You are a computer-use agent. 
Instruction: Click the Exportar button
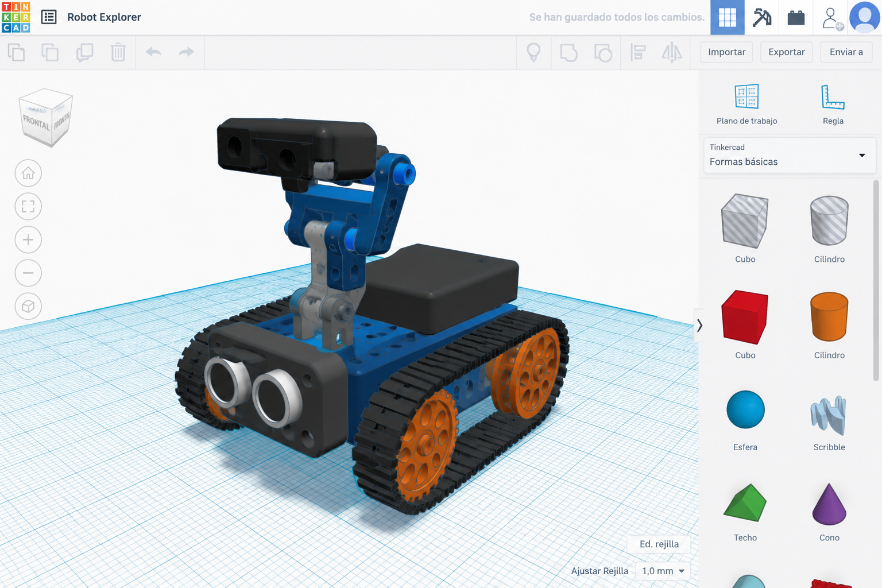tap(787, 52)
